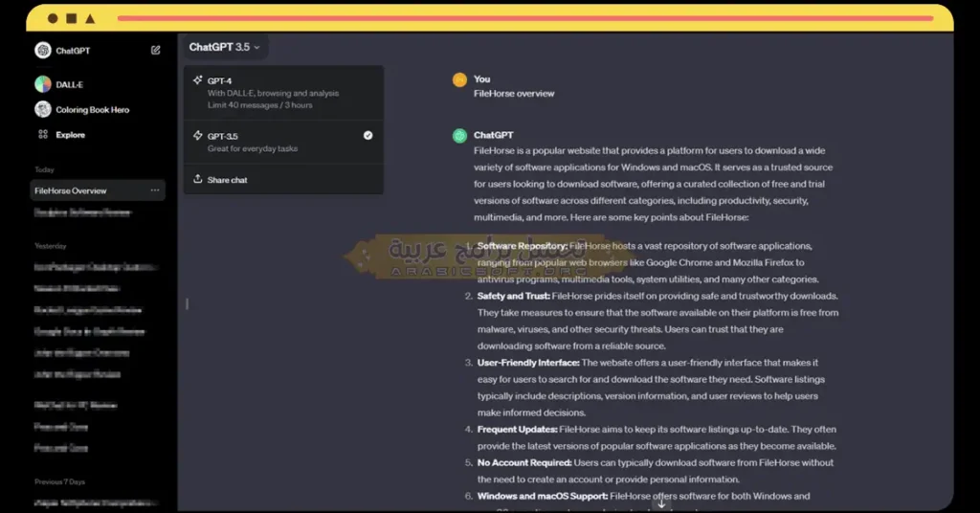Toggle the GPT-3.5 selected checkmark
980x513 pixels.
click(x=368, y=136)
